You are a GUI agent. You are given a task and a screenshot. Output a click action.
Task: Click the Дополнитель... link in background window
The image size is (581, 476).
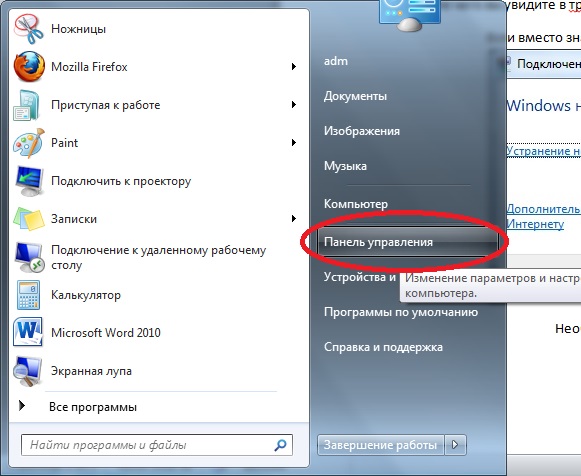point(543,209)
